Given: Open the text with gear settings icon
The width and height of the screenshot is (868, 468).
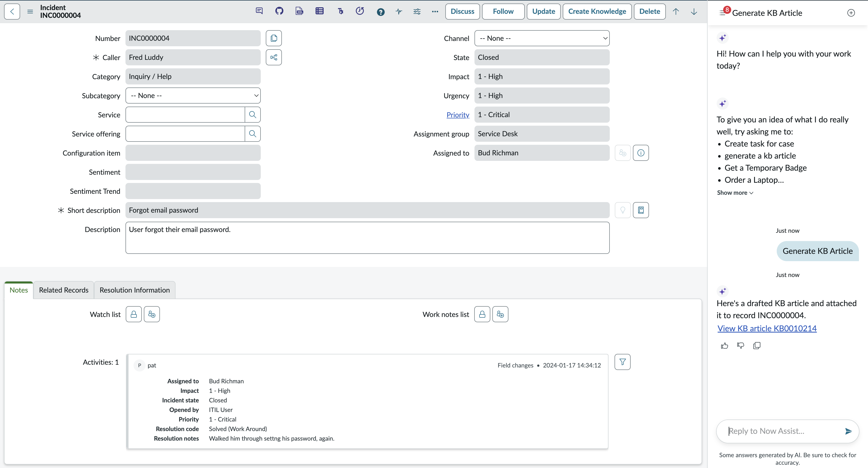Looking at the screenshot, I should (x=340, y=11).
